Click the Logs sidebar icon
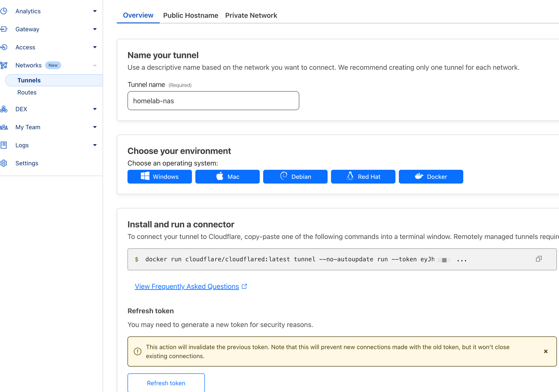The height and width of the screenshot is (392, 559). tap(4, 145)
